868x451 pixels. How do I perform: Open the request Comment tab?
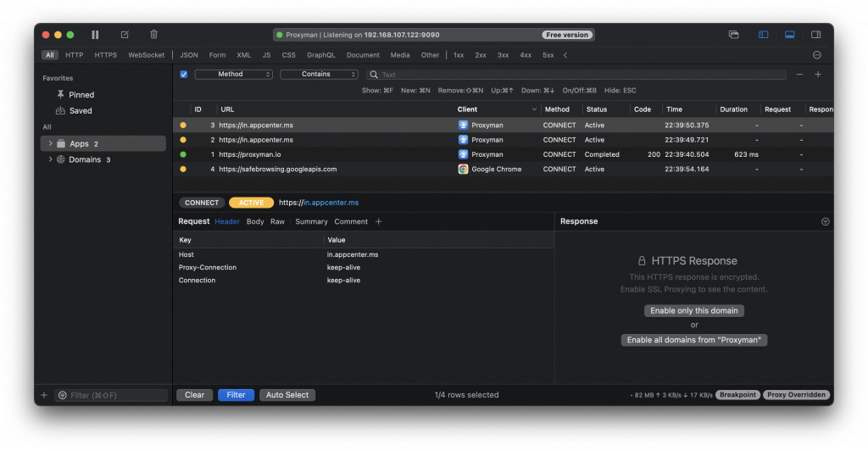point(351,221)
